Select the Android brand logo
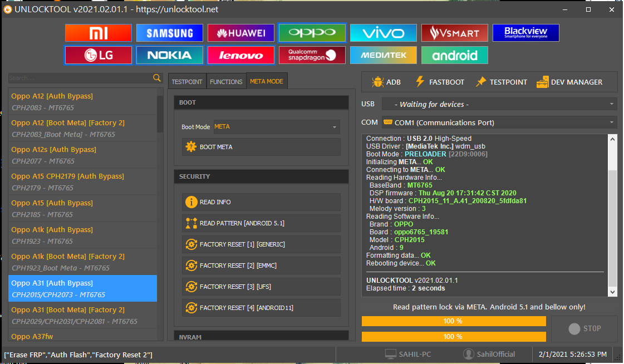 454,55
